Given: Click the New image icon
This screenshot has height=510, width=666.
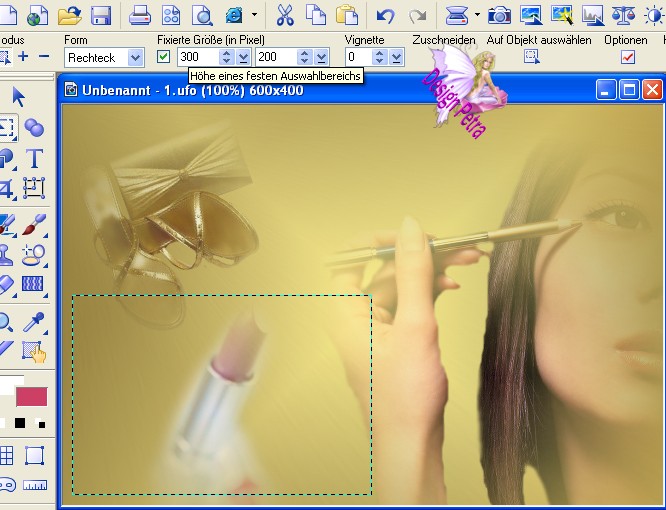Looking at the screenshot, I should (x=8, y=15).
